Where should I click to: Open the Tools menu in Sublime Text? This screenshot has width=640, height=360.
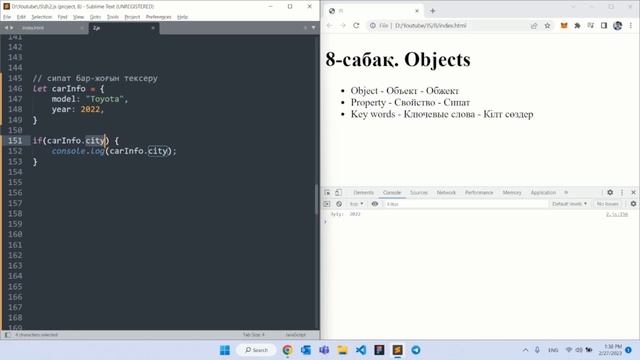113,17
